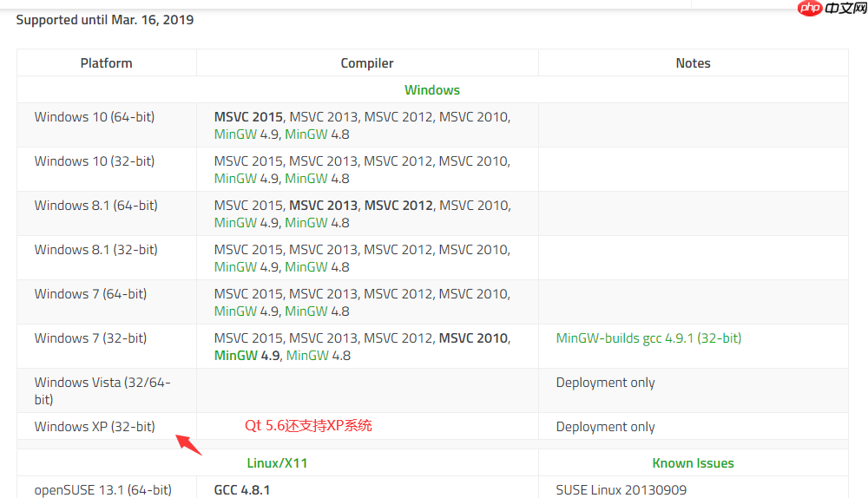Click the Compiler column header
The image size is (868, 498).
(x=367, y=63)
